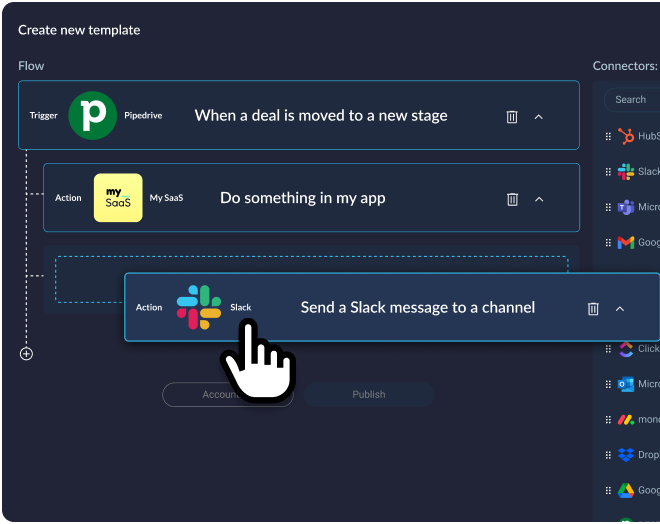Grab the drag handle beside monday connector
Screen dimensions: 660x524
pos(608,420)
